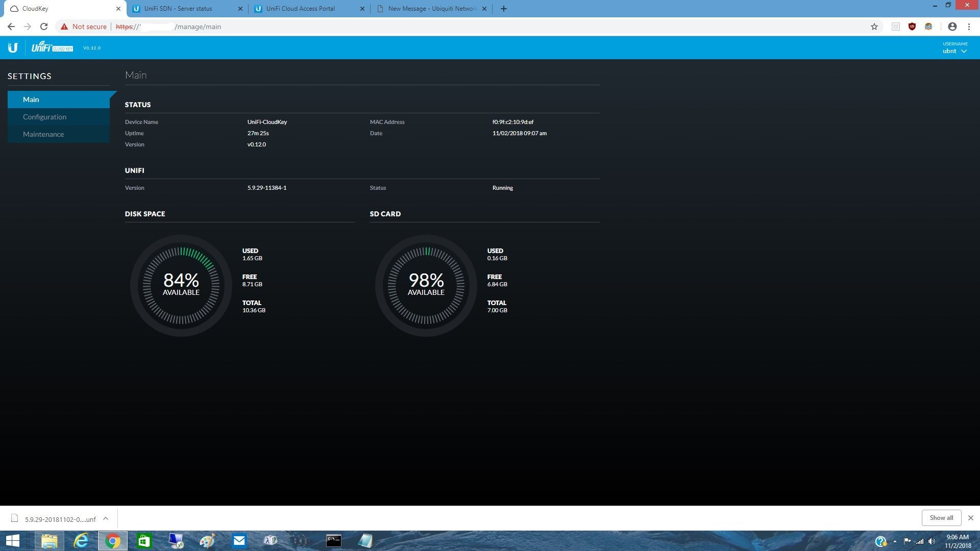Open the Configuration settings page
Image resolution: width=980 pixels, height=551 pixels.
tap(44, 117)
